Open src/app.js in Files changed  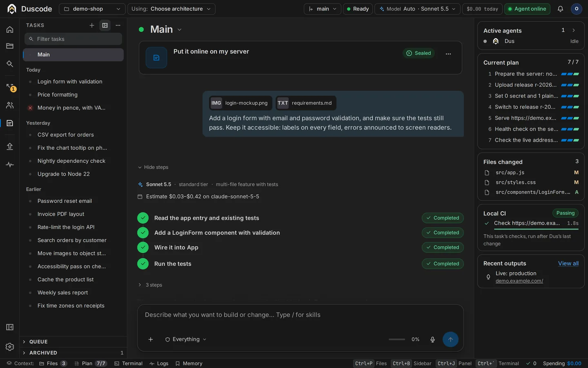click(x=531, y=173)
